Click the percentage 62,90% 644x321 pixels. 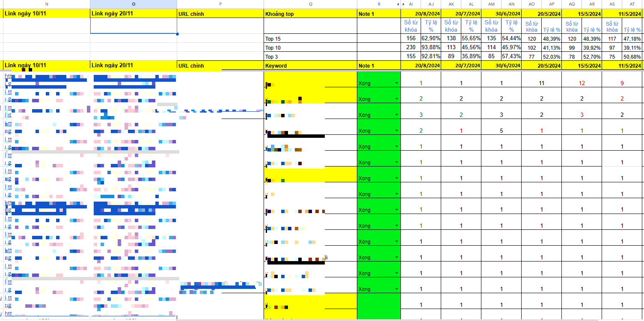point(431,39)
